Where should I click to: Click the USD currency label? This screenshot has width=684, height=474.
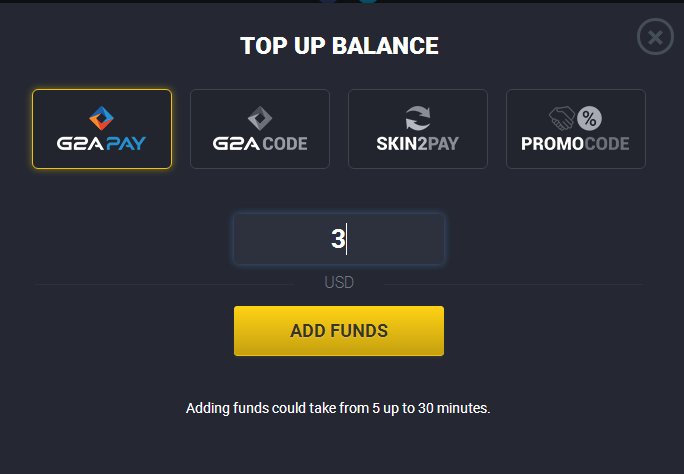click(x=339, y=283)
